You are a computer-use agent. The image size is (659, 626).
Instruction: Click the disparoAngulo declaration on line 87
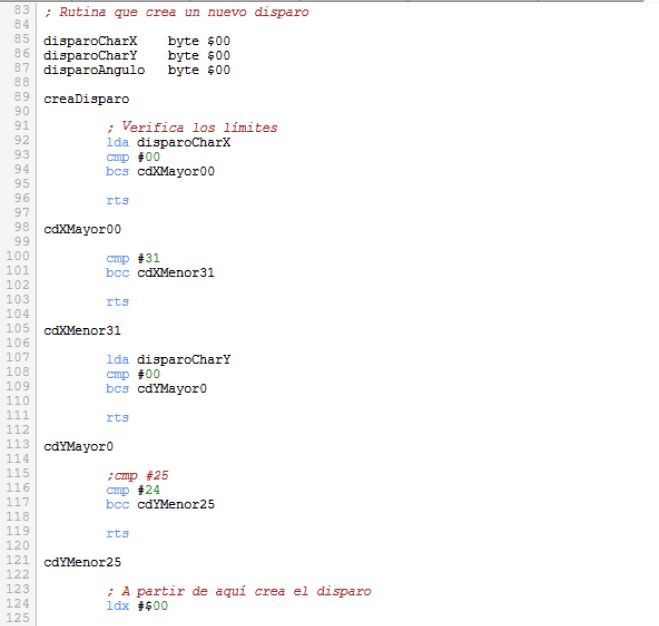click(x=94, y=70)
